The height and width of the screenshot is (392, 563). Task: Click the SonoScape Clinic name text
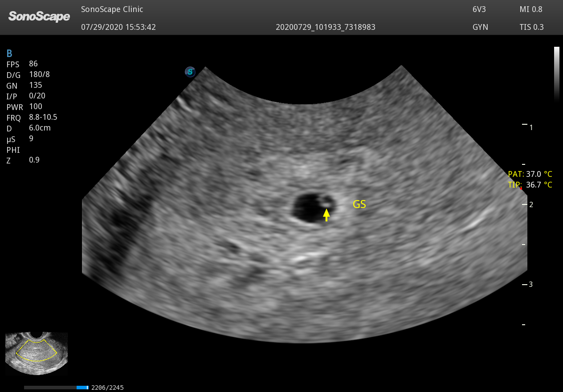pyautogui.click(x=112, y=9)
